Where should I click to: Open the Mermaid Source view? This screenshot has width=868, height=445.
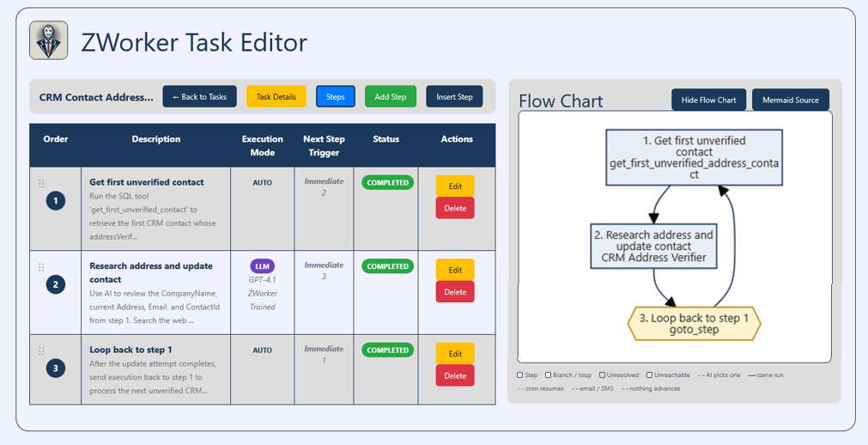(791, 100)
